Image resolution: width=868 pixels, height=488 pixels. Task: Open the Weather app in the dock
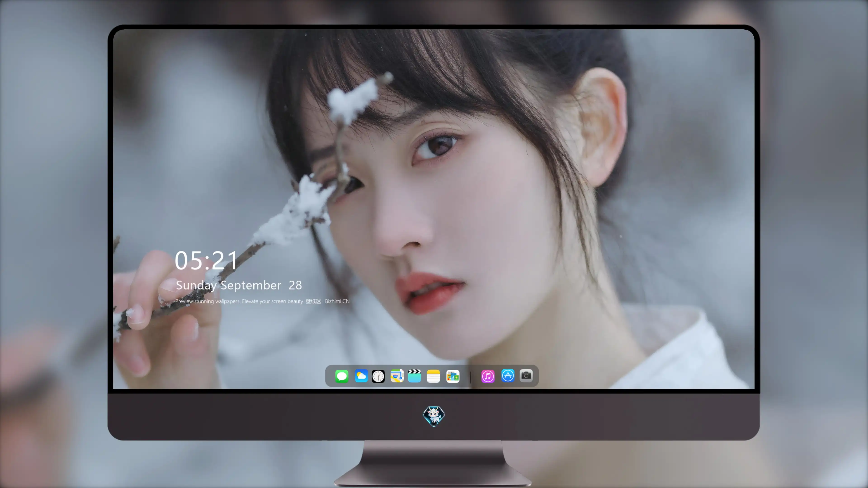coord(361,376)
